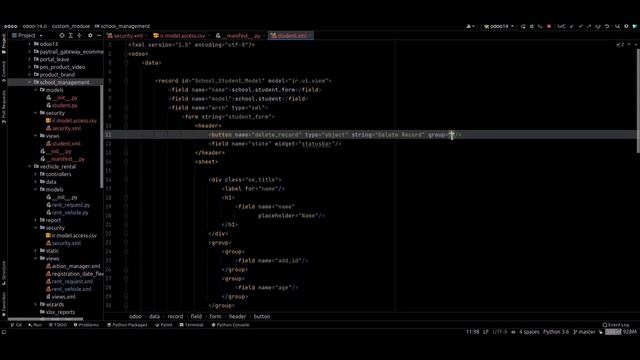This screenshot has height=360, width=640.
Task: Click the search everywhere magnifier icon
Action: [x=618, y=27]
